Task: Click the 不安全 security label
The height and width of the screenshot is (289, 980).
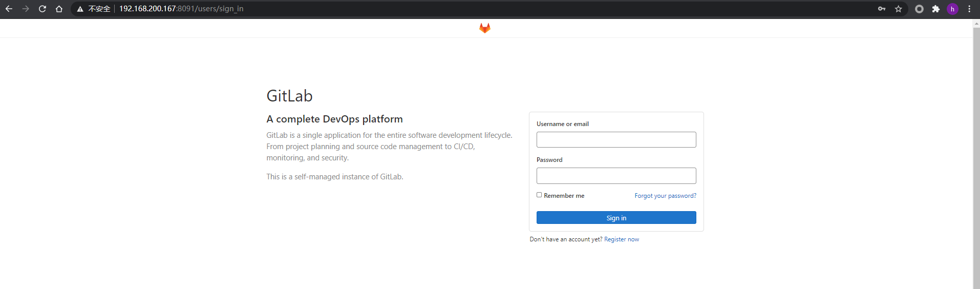Action: pos(99,9)
